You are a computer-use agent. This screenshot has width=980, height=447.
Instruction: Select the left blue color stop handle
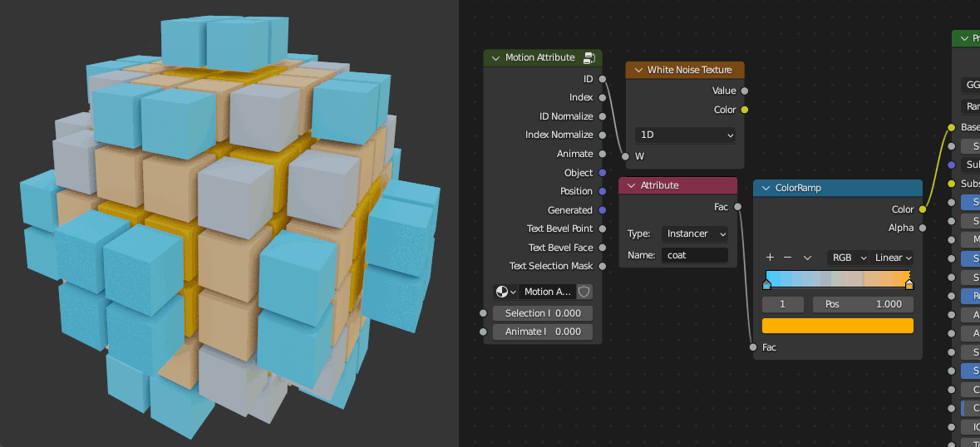(767, 285)
